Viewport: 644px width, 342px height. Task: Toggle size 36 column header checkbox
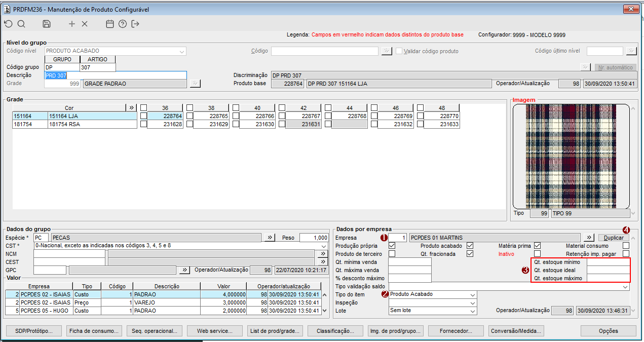tap(144, 107)
